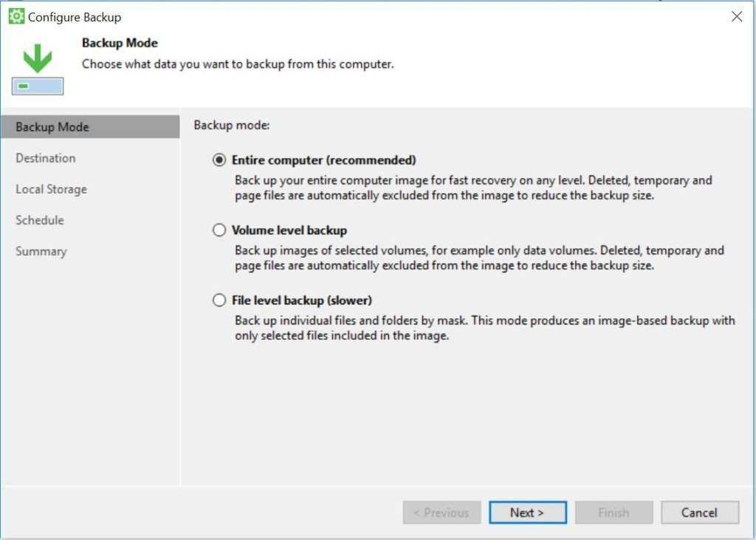Viewport: 756px width, 540px height.
Task: Click the 'File level backup (slower)' label
Action: [302, 300]
